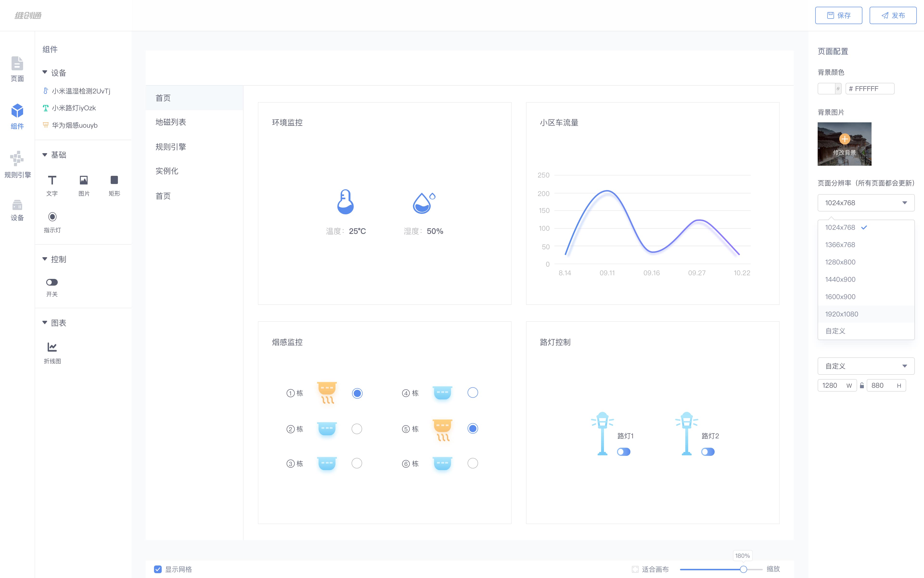Click the 1280 width input field
The image size is (924, 578).
pyautogui.click(x=837, y=386)
